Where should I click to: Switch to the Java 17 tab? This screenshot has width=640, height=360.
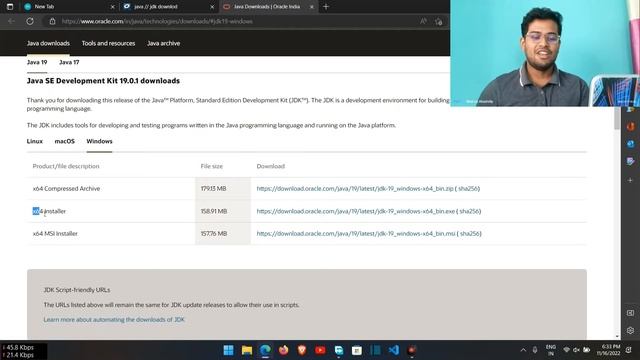[x=69, y=62]
